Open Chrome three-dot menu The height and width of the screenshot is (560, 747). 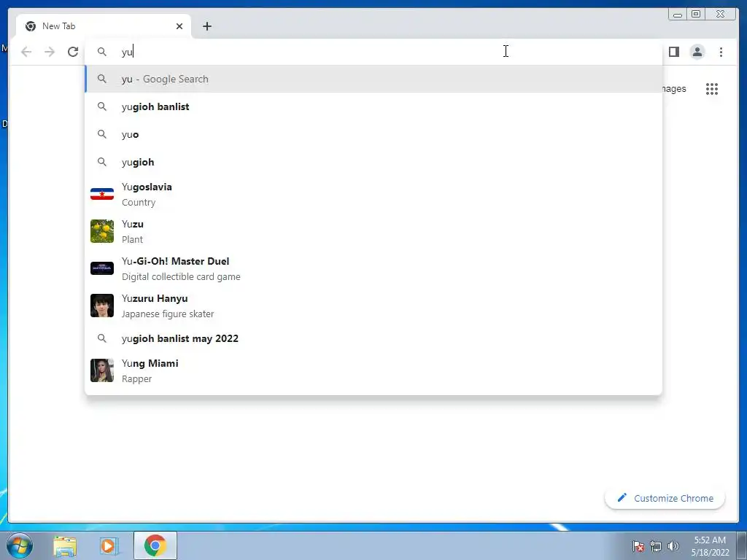tap(721, 52)
